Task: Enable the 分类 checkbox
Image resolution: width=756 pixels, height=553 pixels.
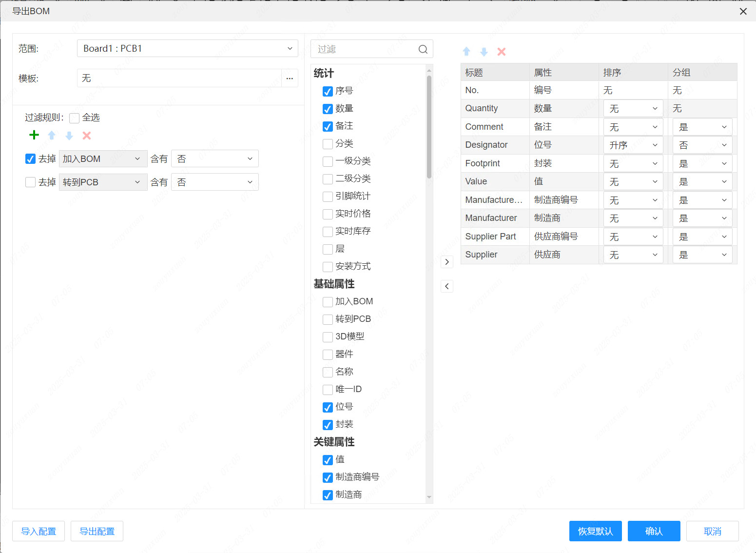Action: tap(328, 144)
